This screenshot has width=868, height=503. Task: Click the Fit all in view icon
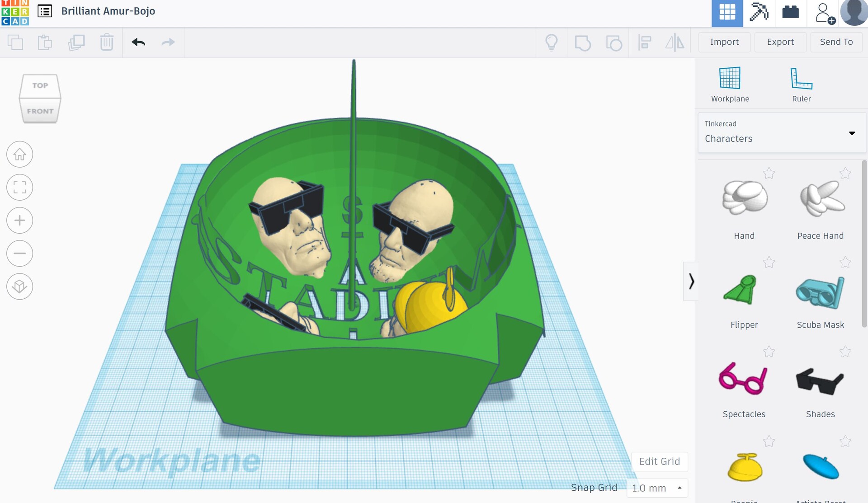click(19, 187)
